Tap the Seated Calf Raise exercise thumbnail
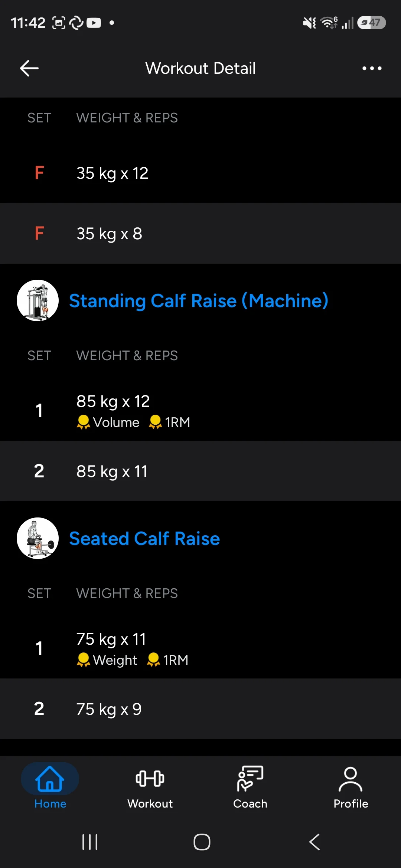401x868 pixels. 38,538
